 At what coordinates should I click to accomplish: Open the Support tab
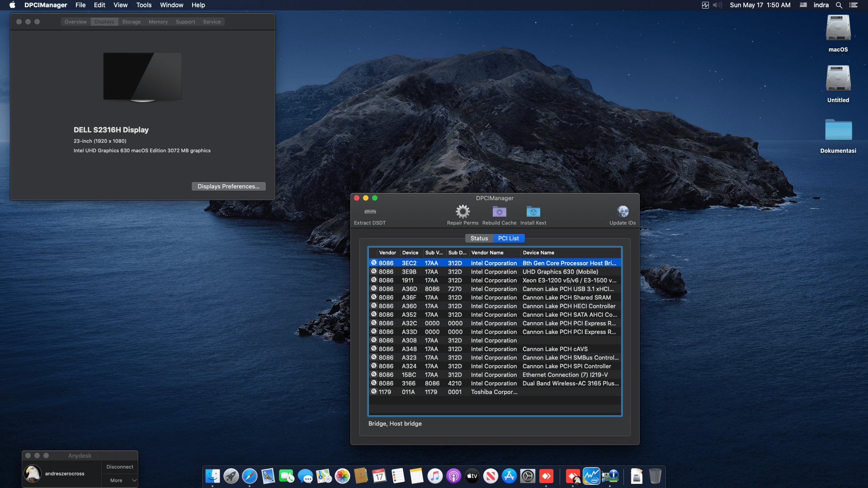185,22
